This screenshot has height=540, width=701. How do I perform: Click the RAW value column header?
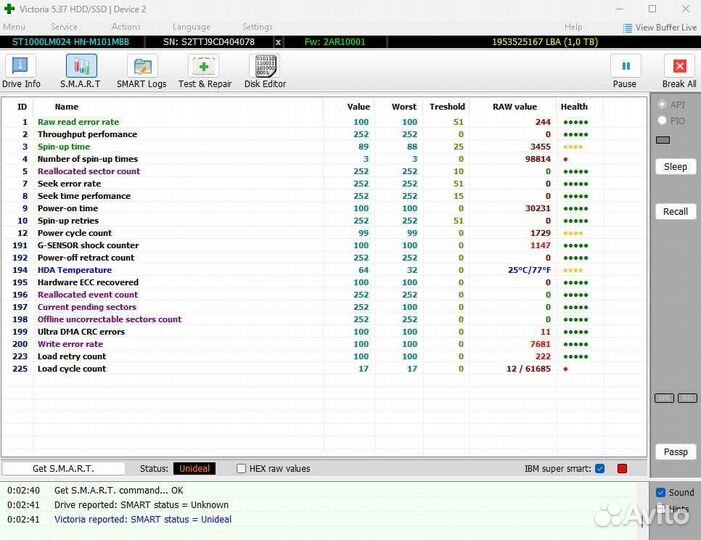tap(515, 107)
